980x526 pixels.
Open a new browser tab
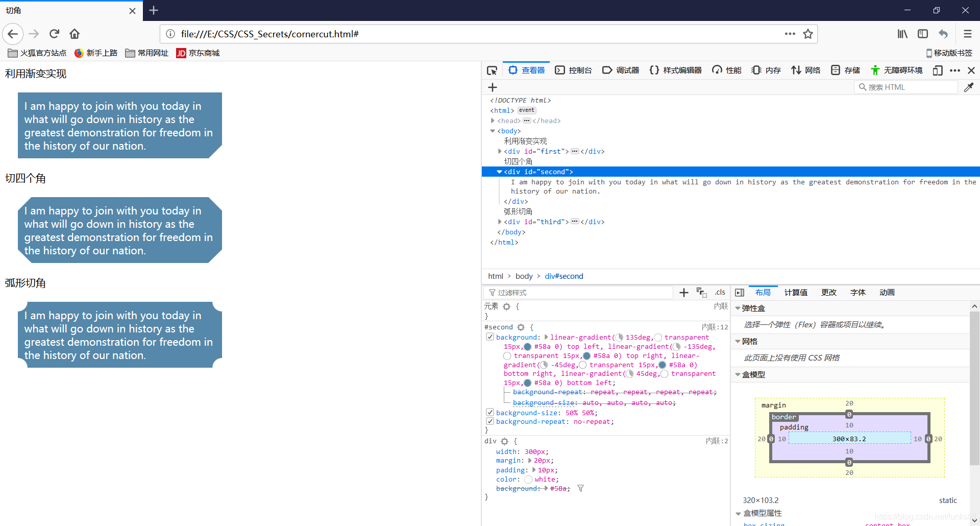coord(154,10)
